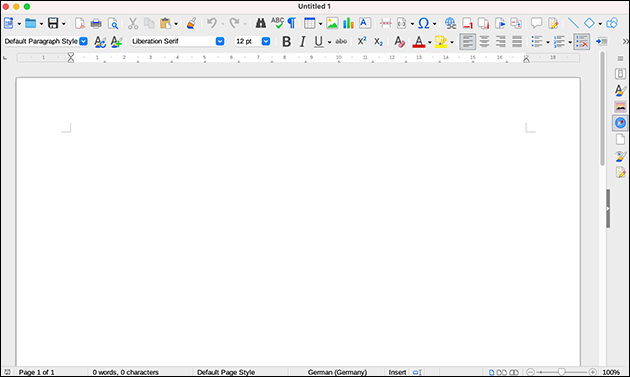The width and height of the screenshot is (630, 377).
Task: Align text left
Action: click(468, 41)
